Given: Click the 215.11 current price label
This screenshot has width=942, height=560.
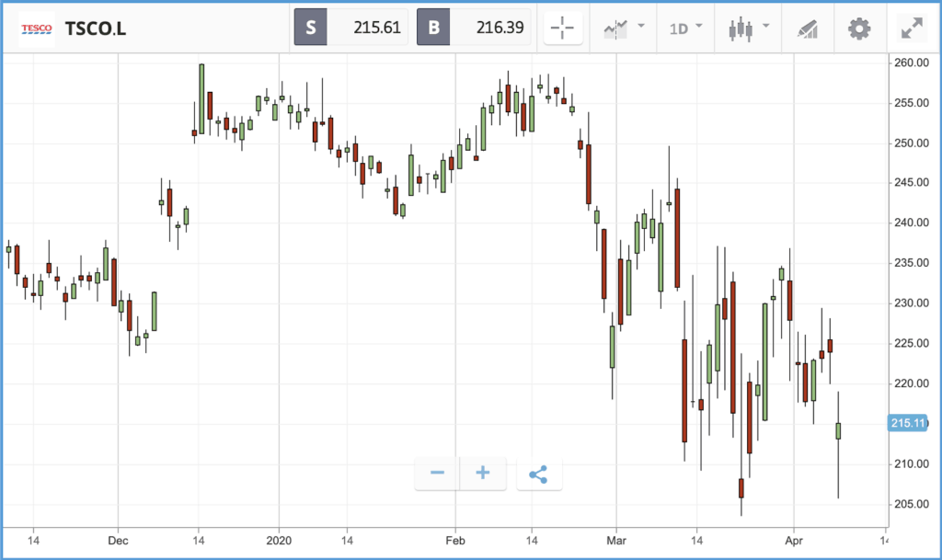Looking at the screenshot, I should [907, 423].
